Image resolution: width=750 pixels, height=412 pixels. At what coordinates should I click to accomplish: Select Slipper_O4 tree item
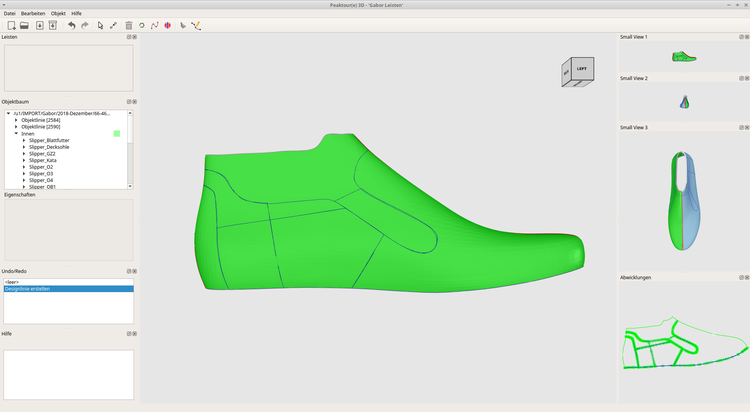point(41,180)
